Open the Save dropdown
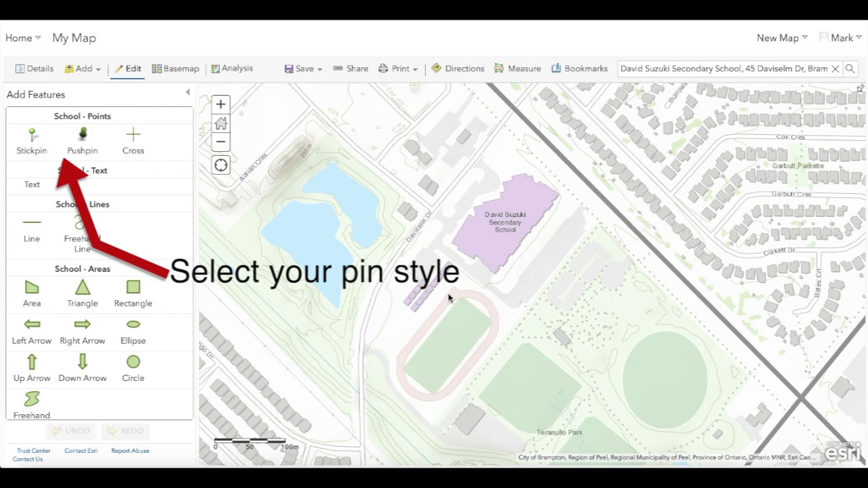The image size is (868, 488). click(x=303, y=68)
